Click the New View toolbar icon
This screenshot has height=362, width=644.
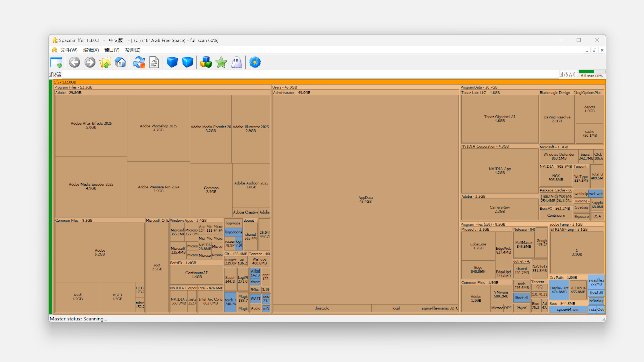tap(56, 62)
